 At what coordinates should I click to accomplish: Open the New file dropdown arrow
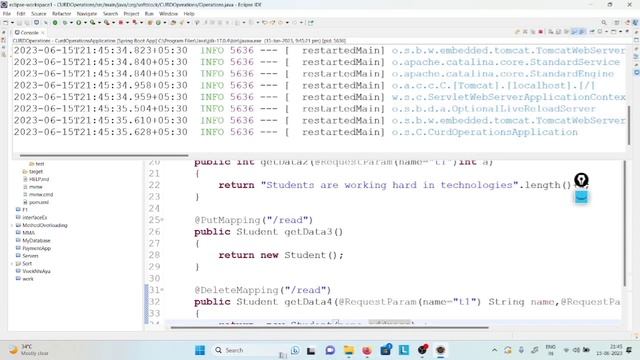point(13,22)
